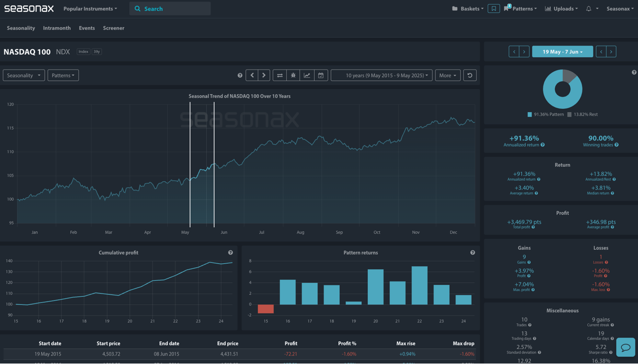Open the Seasonax account dropdown

click(620, 9)
